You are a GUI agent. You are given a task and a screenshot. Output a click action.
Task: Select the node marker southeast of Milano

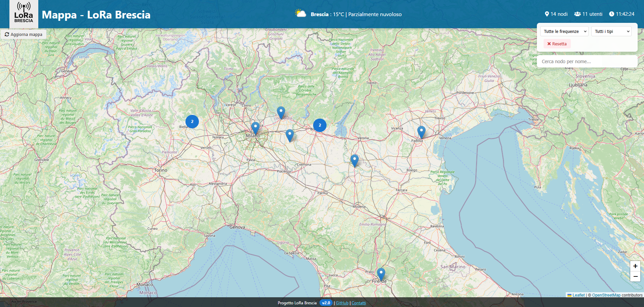click(290, 136)
